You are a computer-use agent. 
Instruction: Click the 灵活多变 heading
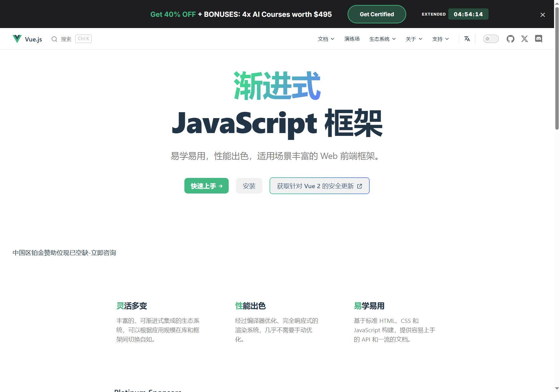tap(132, 306)
